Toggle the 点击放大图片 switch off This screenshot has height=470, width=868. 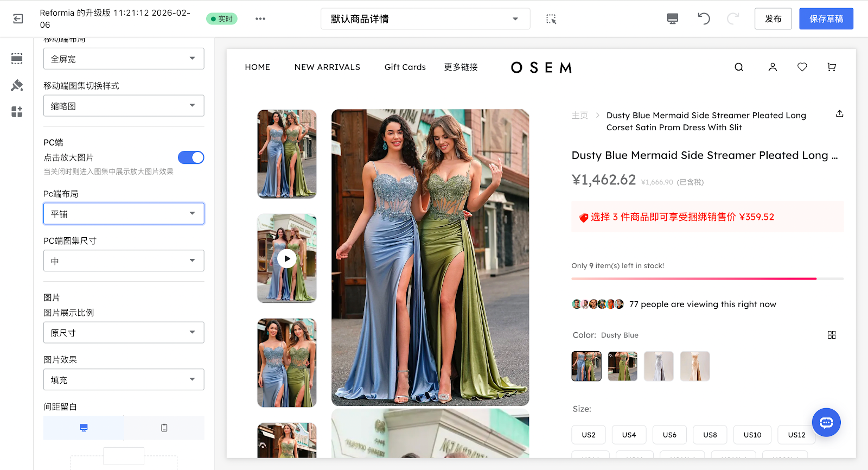(x=191, y=157)
